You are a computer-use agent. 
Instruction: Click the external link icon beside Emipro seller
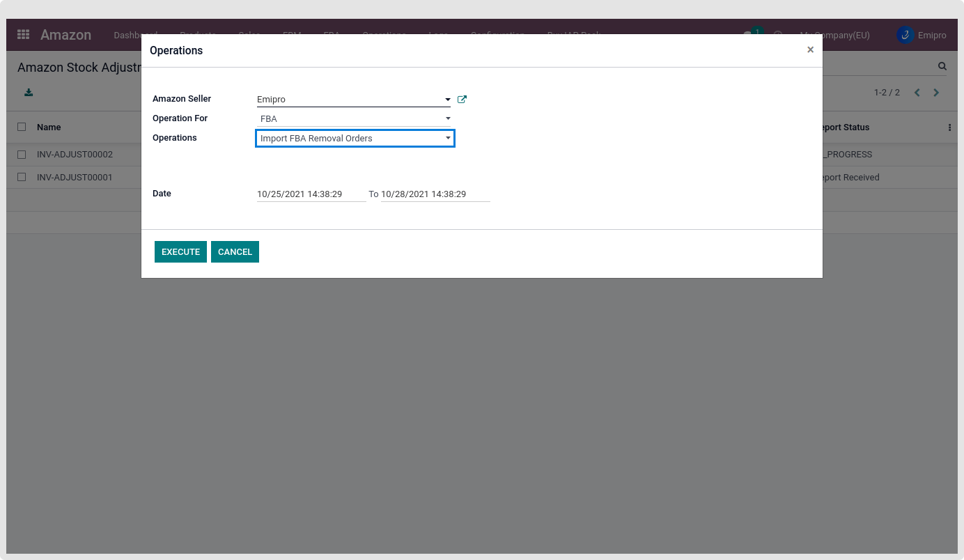click(x=462, y=100)
